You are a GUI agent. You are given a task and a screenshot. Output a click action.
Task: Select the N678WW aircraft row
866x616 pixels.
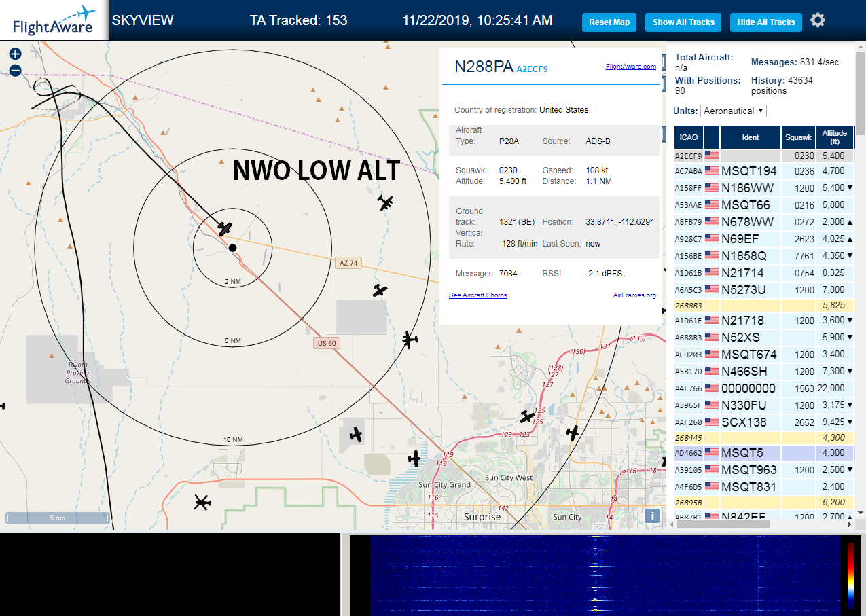pos(763,221)
